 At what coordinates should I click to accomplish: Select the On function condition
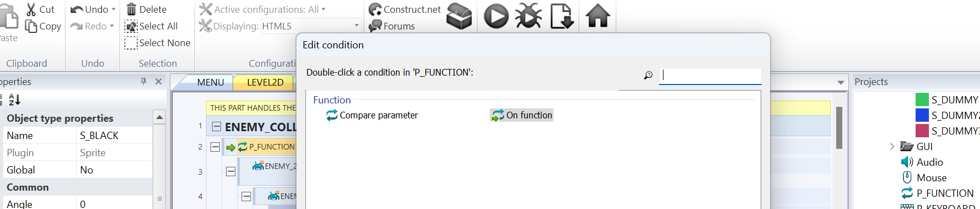pos(522,115)
